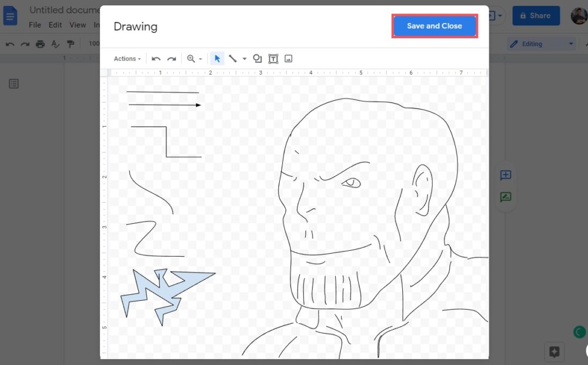
Task: Undo the last drawing action
Action: [x=156, y=59]
